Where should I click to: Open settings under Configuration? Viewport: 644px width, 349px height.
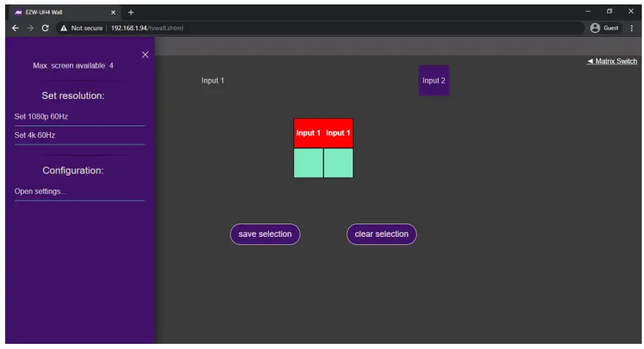tap(80, 192)
